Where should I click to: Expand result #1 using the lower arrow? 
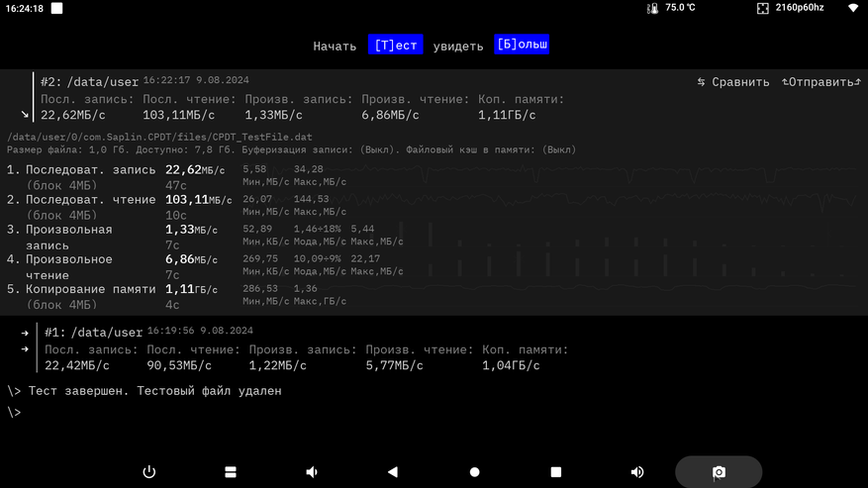coord(25,349)
